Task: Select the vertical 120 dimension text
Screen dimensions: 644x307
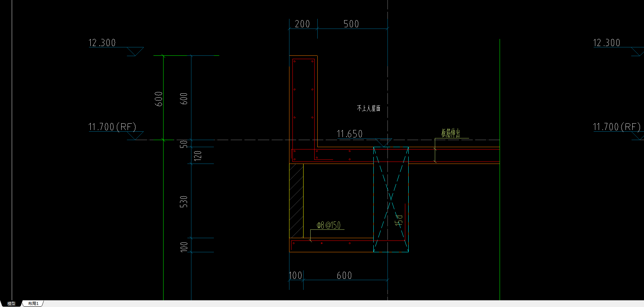Action: (x=198, y=156)
